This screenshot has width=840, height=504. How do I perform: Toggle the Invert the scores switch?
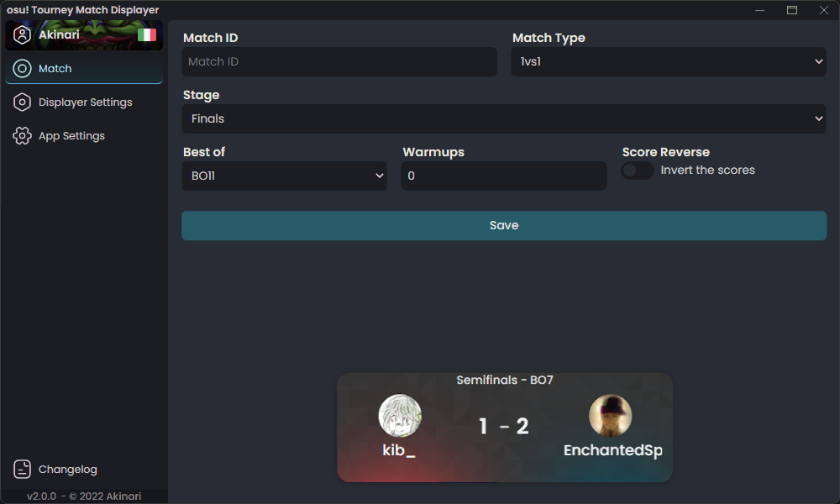(x=638, y=171)
